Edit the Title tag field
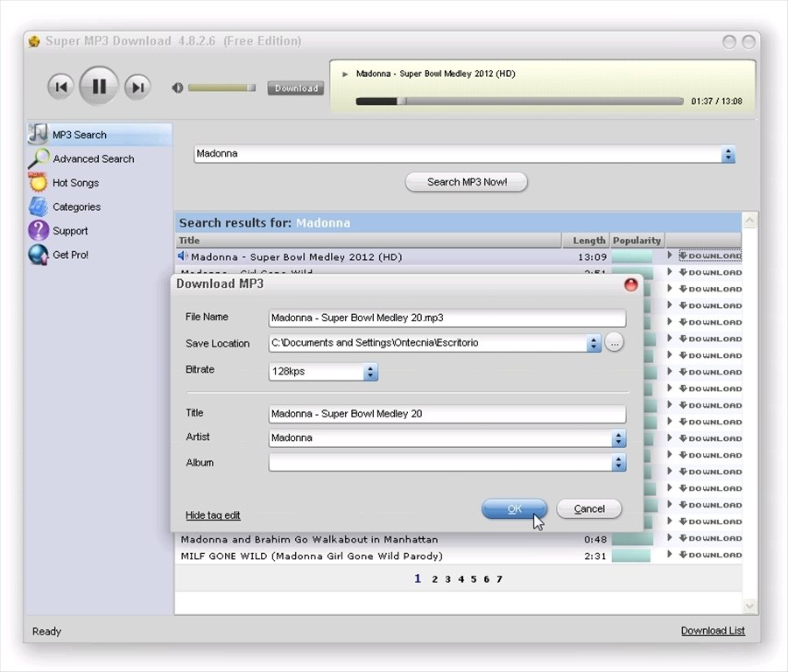The image size is (788, 672). [447, 414]
